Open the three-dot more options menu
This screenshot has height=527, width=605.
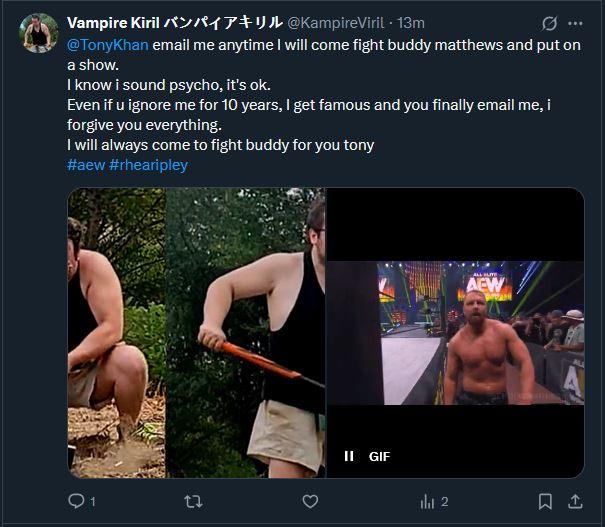[x=576, y=23]
